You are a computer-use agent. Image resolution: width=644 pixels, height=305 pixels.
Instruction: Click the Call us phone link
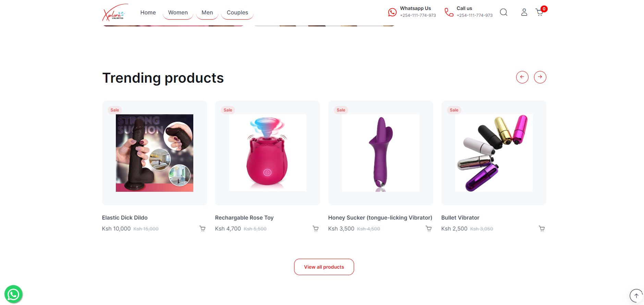[469, 12]
